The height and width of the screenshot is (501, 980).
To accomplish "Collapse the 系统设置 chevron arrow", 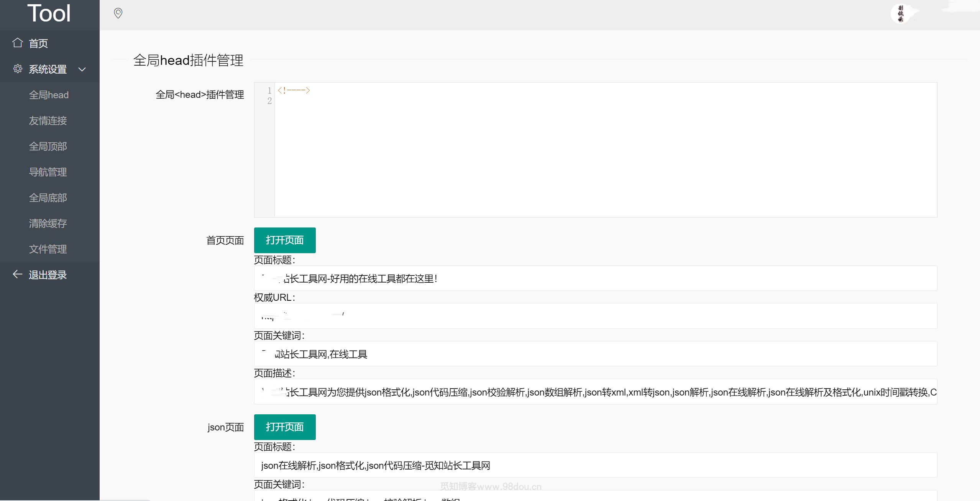I will click(x=82, y=69).
